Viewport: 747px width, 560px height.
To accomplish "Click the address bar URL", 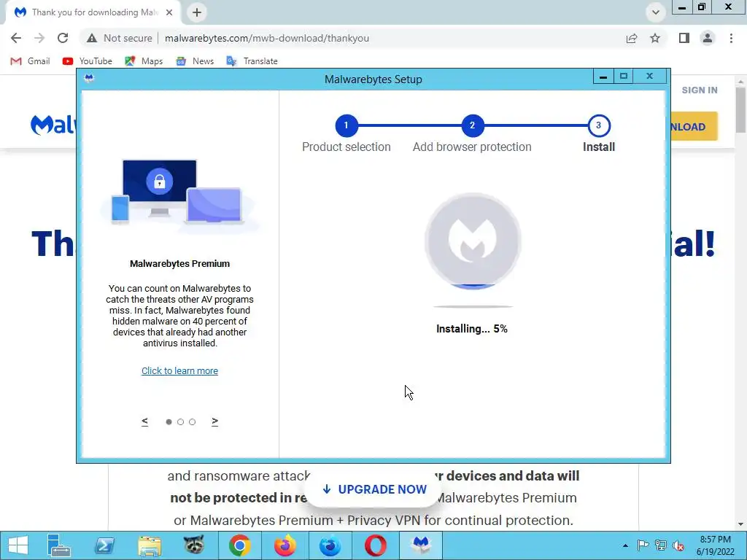I will coord(267,38).
